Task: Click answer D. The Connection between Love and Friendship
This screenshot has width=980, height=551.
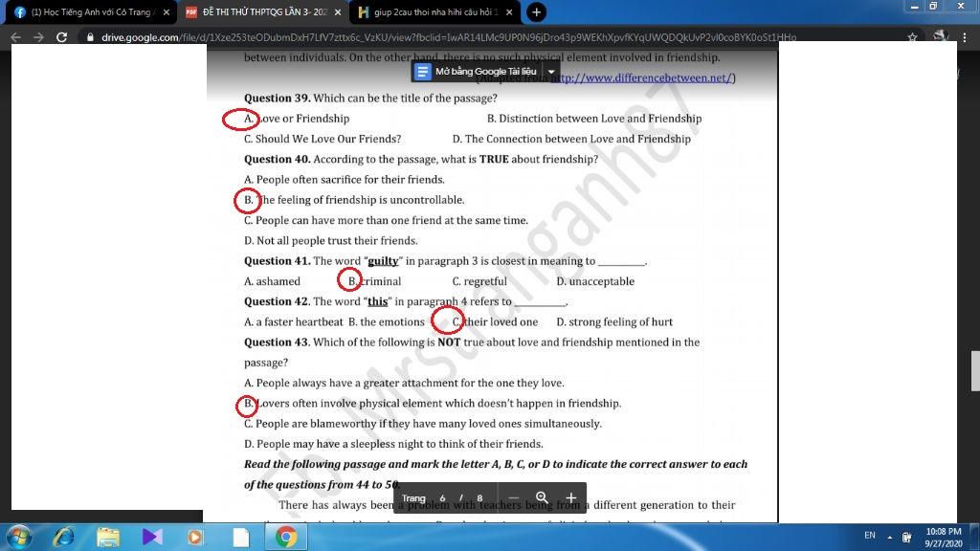Action: coord(571,139)
